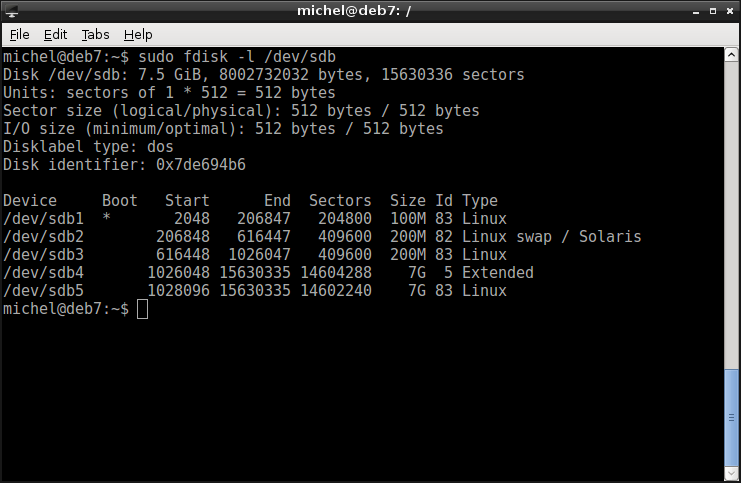Click the 'sudo fdisk -l /dev/sdb' command text
The height and width of the screenshot is (483, 741).
(237, 57)
